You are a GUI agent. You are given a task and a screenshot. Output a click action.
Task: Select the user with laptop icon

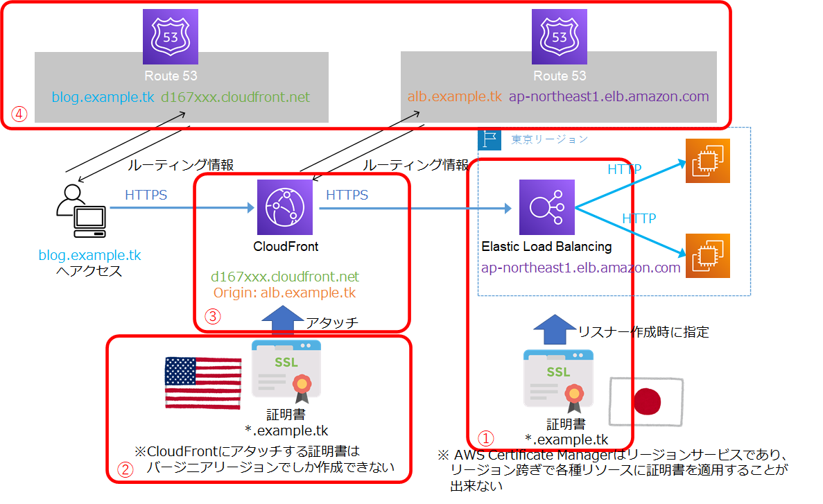coord(81,211)
